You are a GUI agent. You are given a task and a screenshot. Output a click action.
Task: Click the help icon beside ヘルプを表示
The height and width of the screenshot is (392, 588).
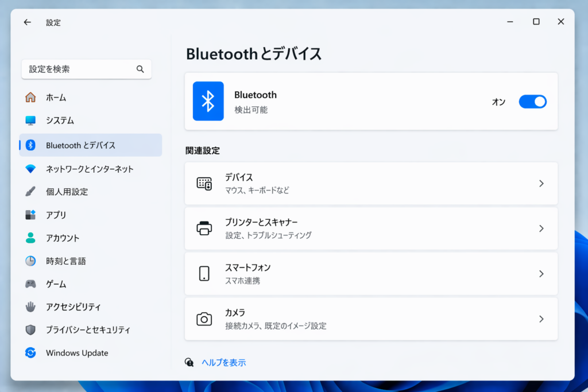click(189, 362)
